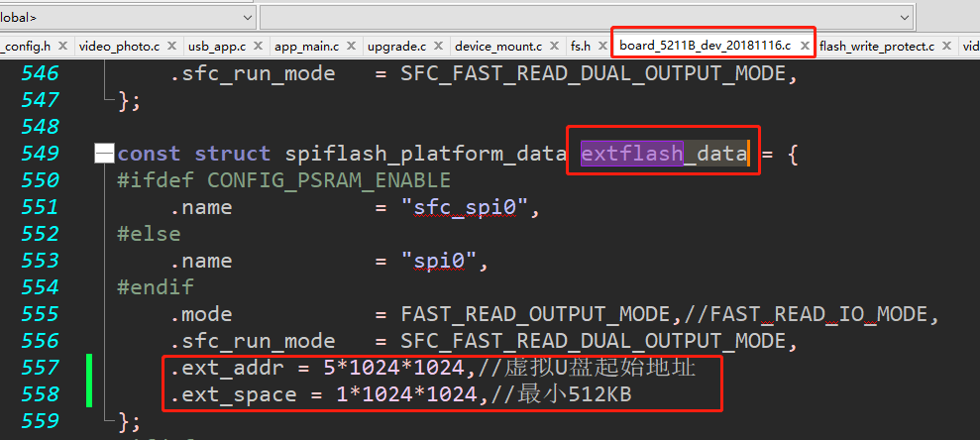Click CONFIG_PSRAM_ENABLE macro name
Image resolution: width=980 pixels, height=440 pixels.
329,180
